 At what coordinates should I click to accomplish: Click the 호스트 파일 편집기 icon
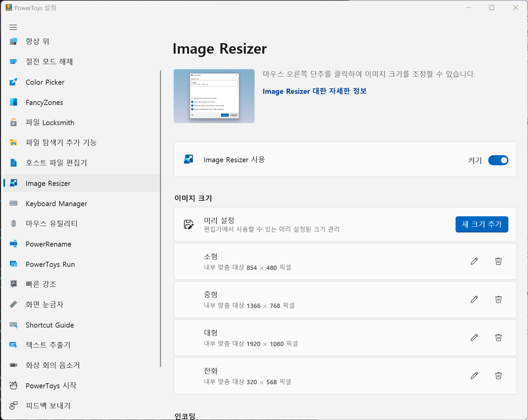tap(13, 163)
